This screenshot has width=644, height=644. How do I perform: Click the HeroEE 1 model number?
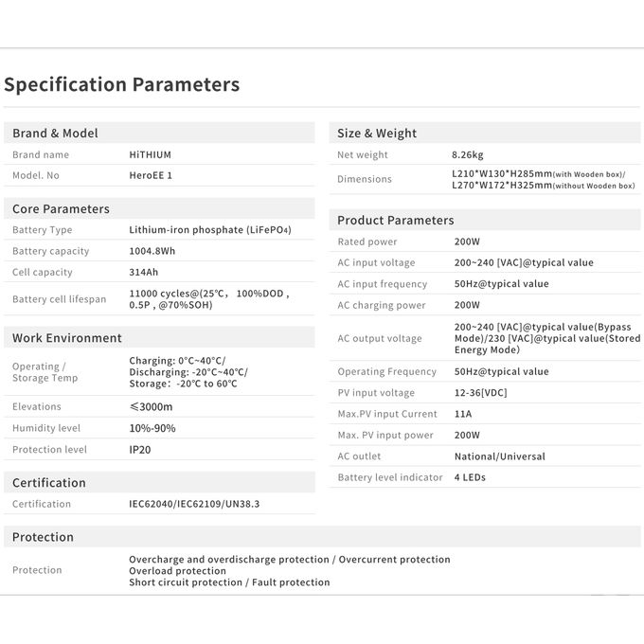(151, 175)
